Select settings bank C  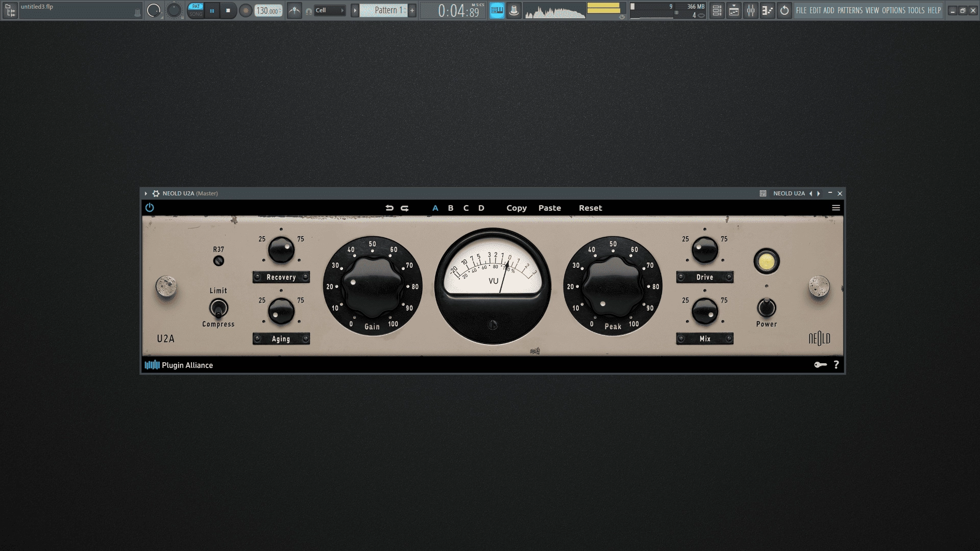coord(466,208)
